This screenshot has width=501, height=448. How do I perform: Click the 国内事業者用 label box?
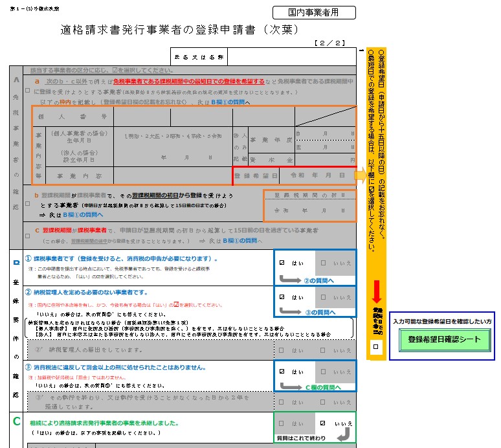[x=314, y=12]
